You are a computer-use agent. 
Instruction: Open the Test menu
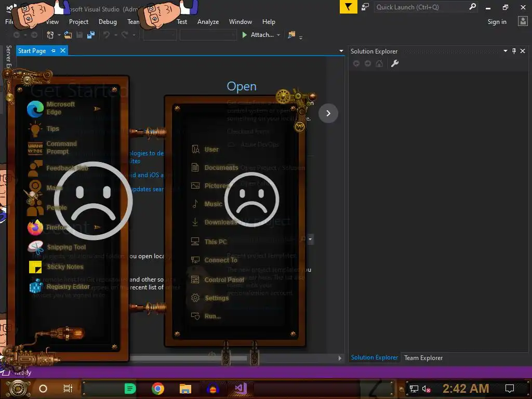pyautogui.click(x=182, y=22)
